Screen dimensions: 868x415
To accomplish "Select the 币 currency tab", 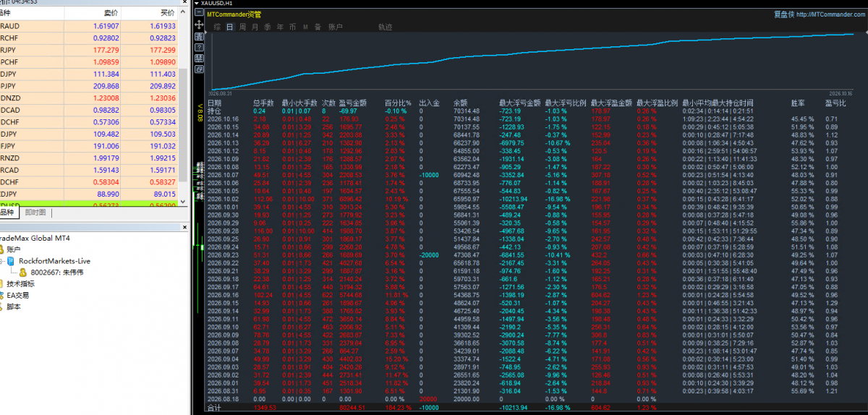I will point(292,27).
